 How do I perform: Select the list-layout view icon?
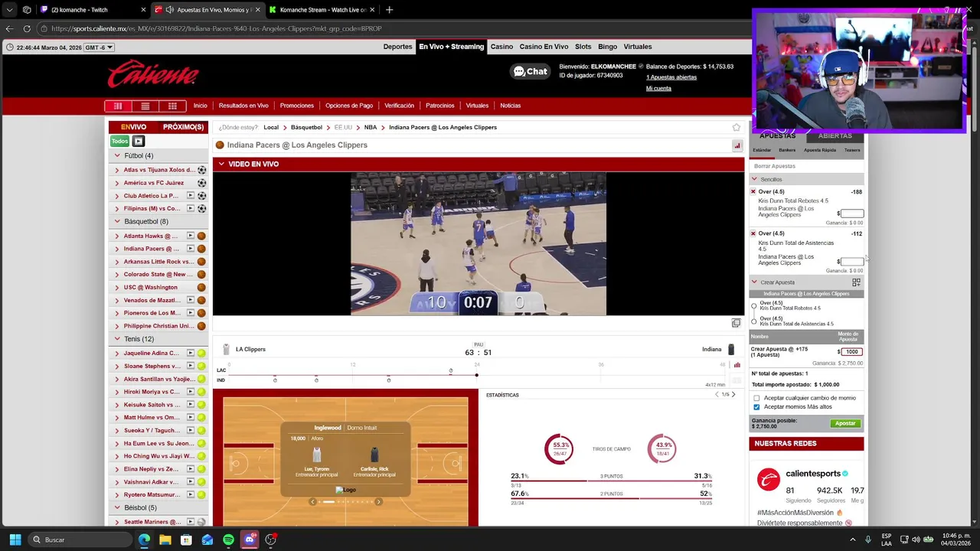(x=145, y=106)
